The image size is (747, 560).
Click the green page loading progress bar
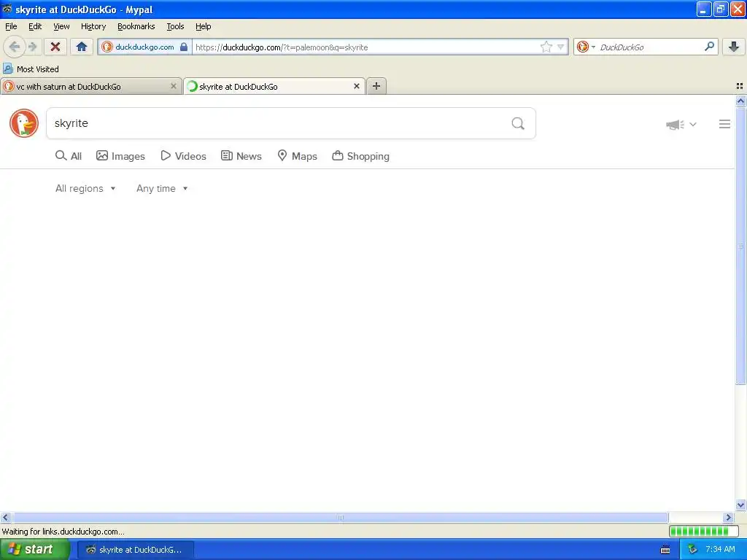[x=703, y=531]
